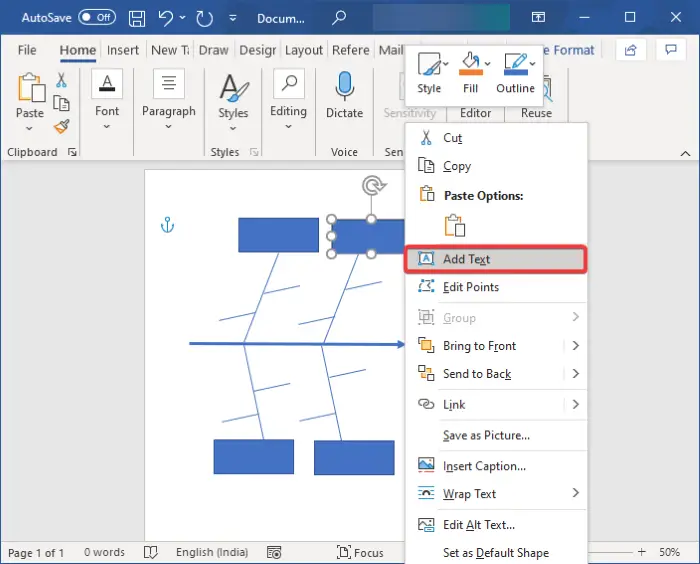Enable Focus mode in status bar

tap(360, 553)
